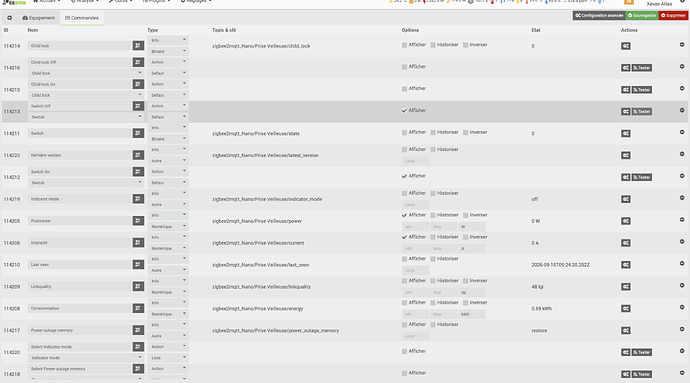Open Indicator mode value dropdown in row 114220

[86, 358]
